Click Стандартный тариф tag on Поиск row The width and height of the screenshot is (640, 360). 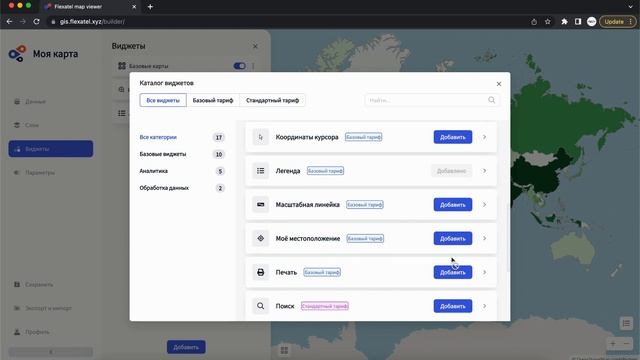click(325, 306)
